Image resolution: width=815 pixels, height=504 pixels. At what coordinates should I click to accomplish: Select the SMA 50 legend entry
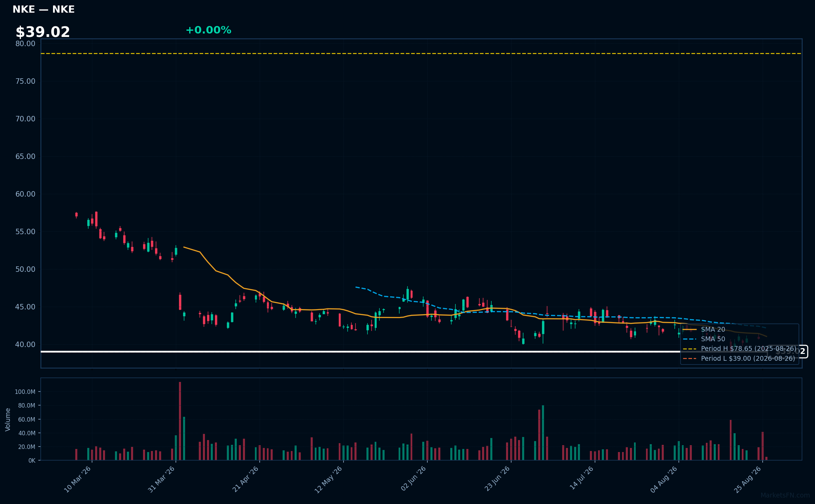tap(704, 339)
